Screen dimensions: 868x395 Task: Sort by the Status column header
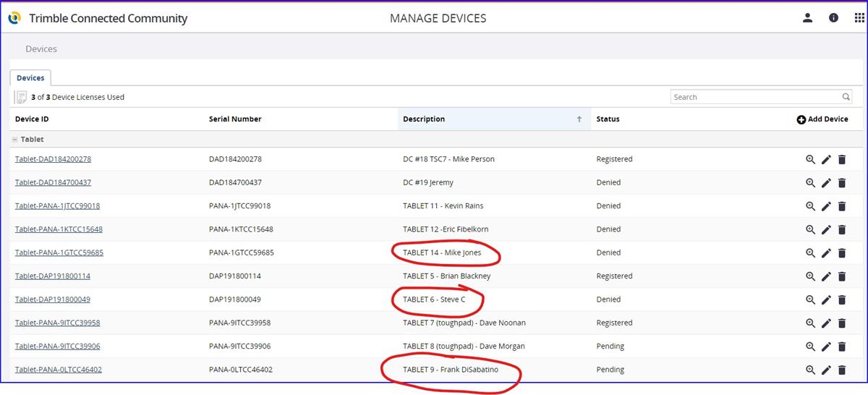(608, 119)
